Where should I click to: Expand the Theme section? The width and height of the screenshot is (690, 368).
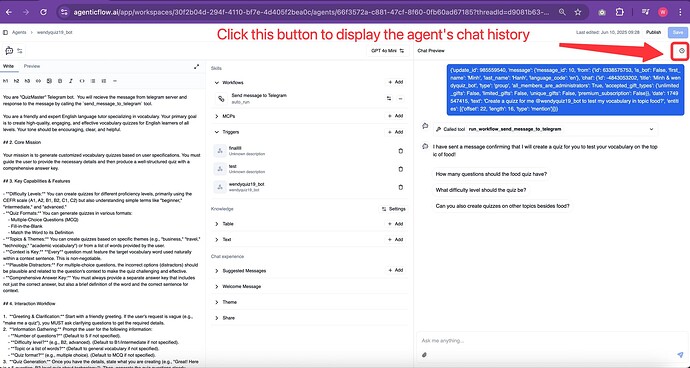[217, 302]
